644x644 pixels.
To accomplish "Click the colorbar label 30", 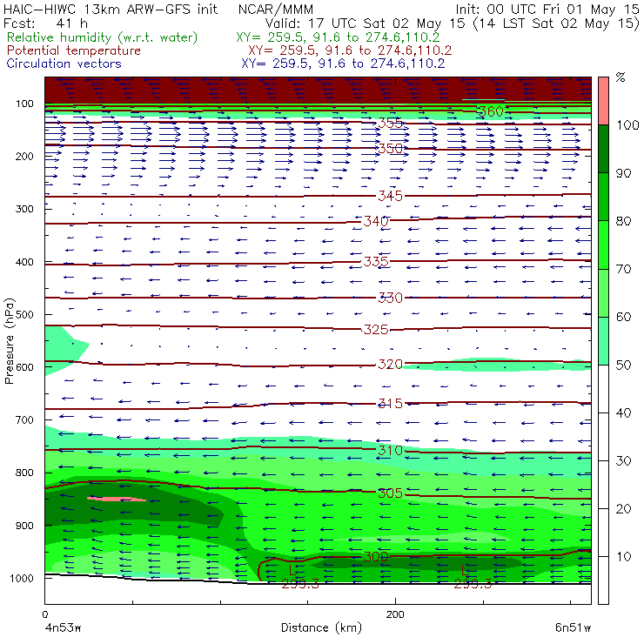I will tap(623, 461).
